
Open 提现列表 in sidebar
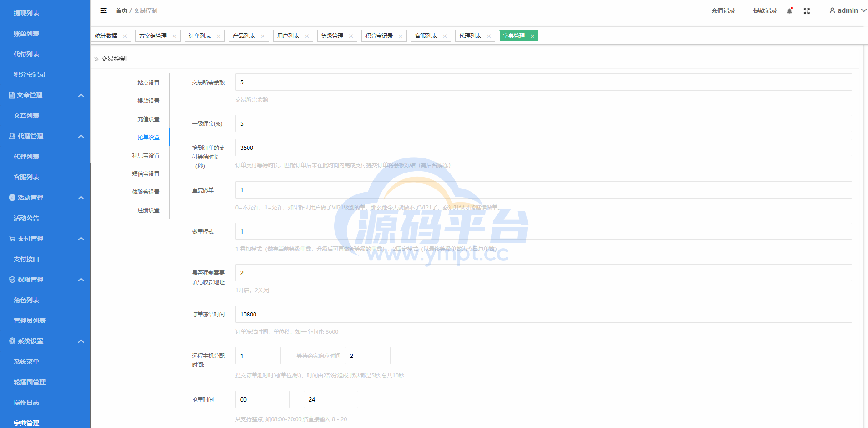click(x=26, y=13)
